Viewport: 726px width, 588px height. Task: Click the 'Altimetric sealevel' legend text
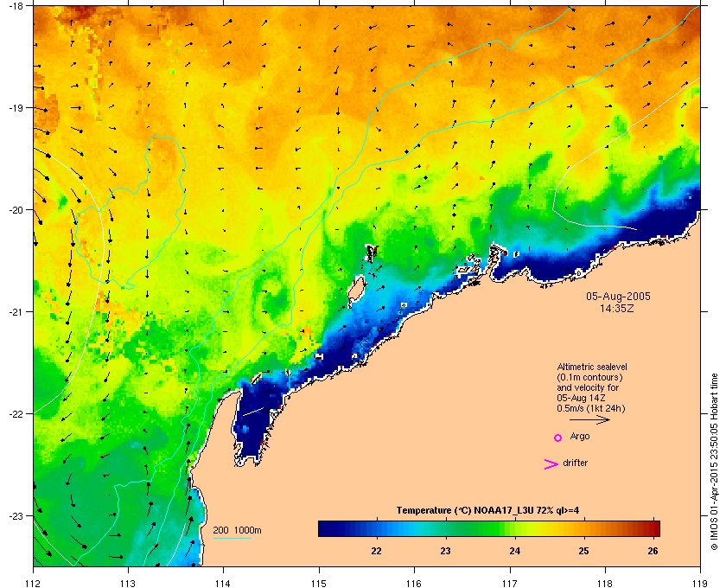592,367
